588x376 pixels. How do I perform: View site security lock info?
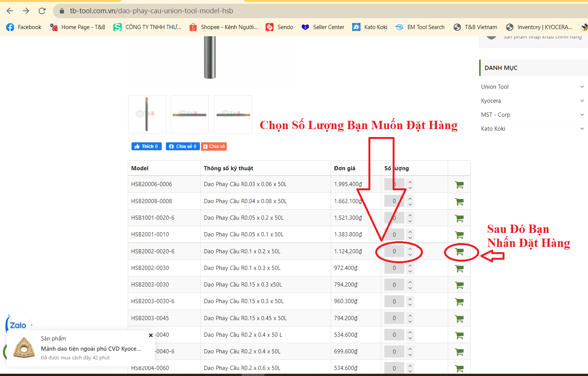[x=62, y=11]
